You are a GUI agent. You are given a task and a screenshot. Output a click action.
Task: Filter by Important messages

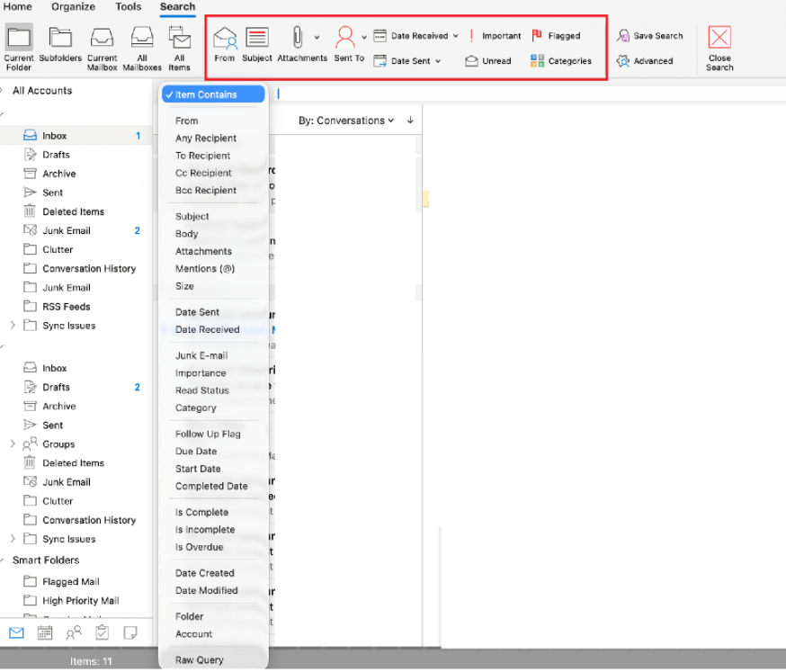(495, 36)
